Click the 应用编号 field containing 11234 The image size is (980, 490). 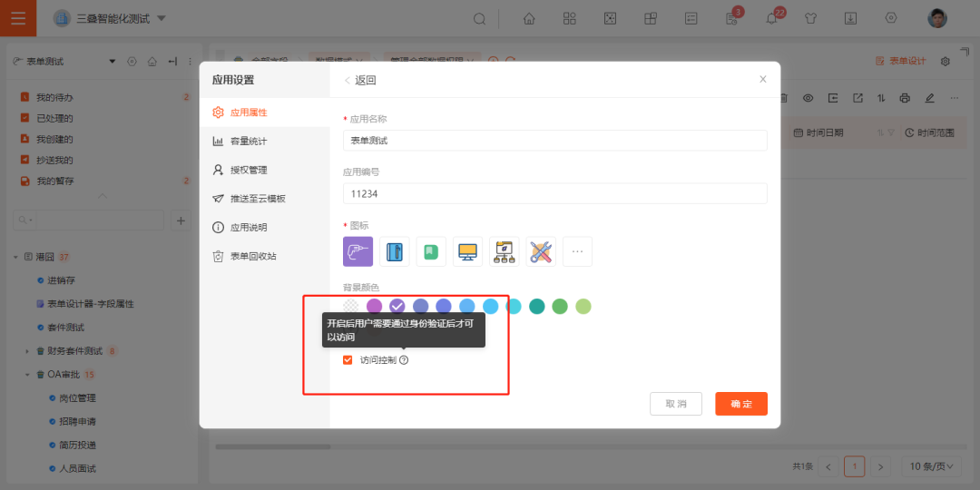click(x=555, y=194)
